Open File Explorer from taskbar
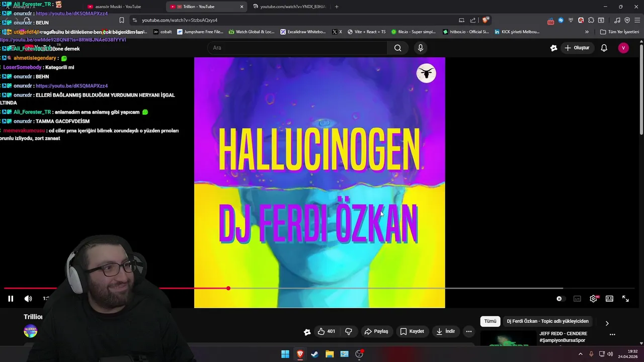 [330, 354]
